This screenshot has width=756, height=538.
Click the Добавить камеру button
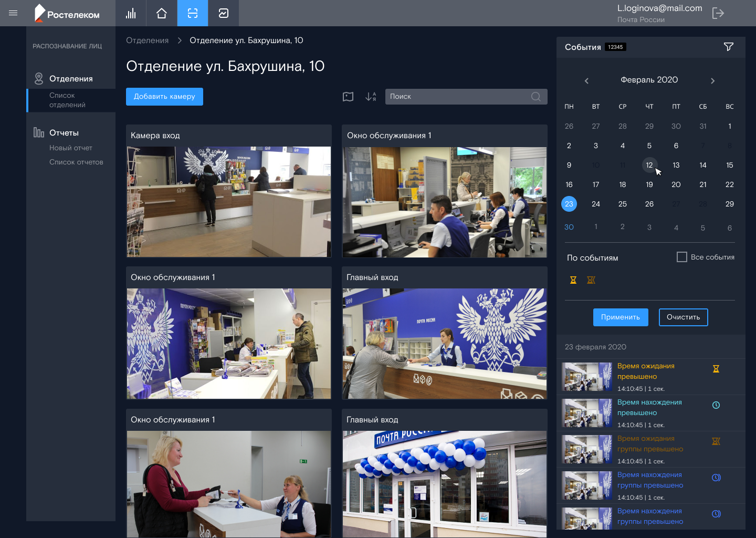coord(164,97)
